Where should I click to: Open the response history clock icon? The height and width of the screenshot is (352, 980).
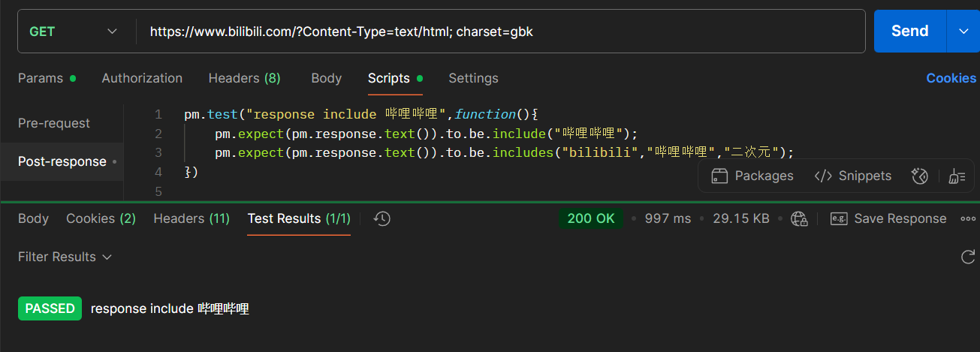coord(382,218)
